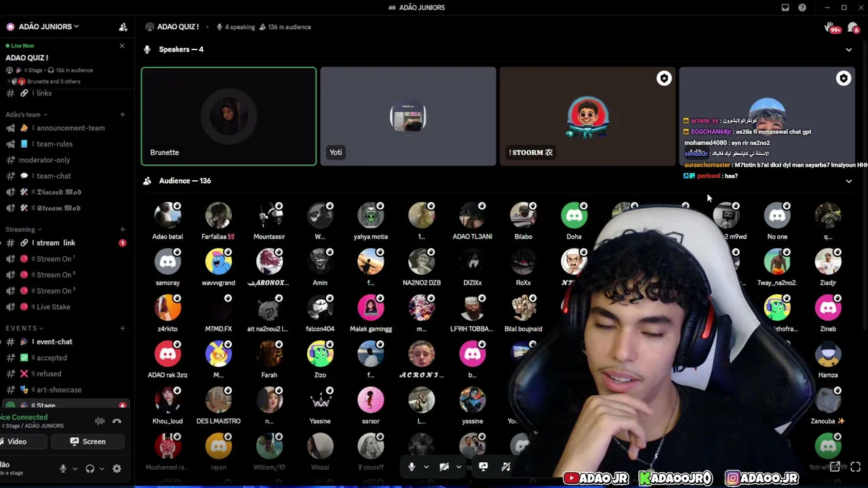Toggle microphone mute in the user panel
868x488 pixels.
(63, 468)
